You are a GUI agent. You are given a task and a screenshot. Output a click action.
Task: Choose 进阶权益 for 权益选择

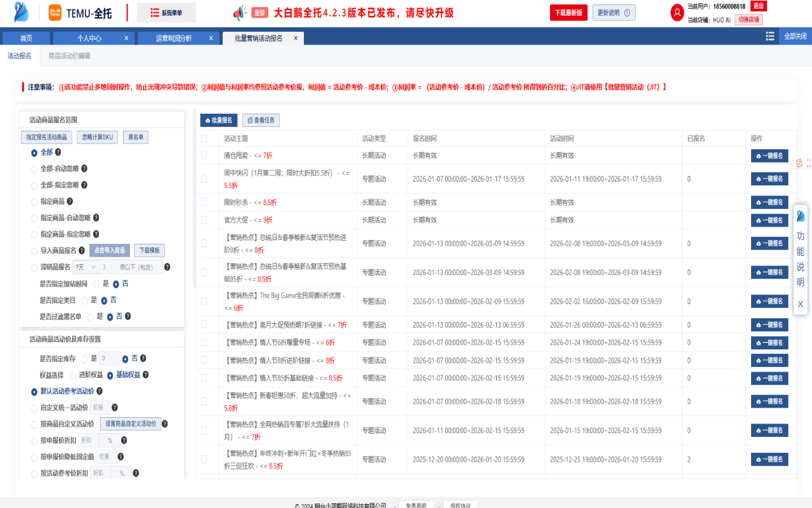[x=73, y=375]
